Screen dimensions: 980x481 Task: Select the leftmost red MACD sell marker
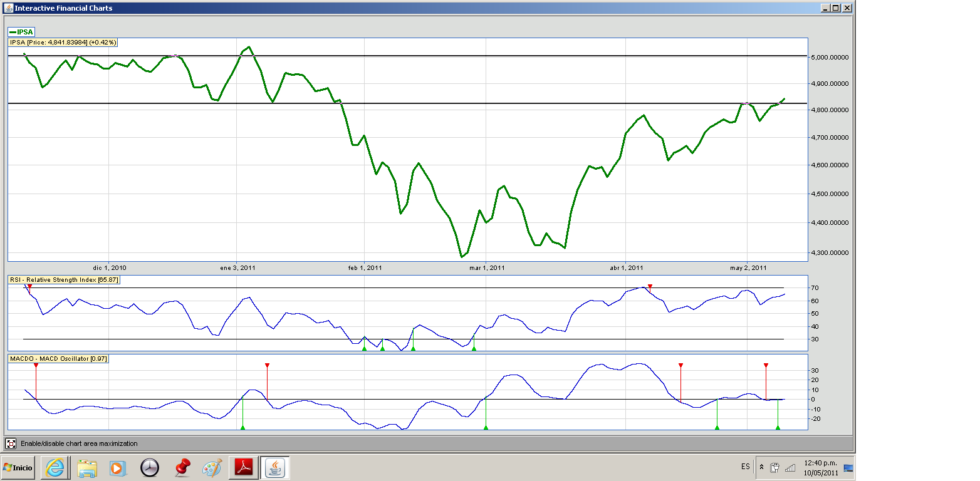(36, 365)
